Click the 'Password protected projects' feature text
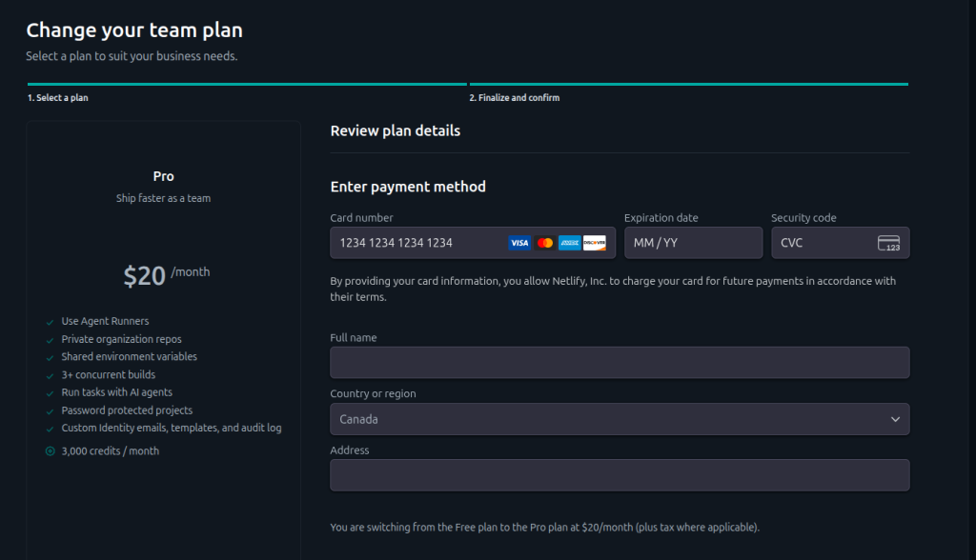This screenshot has width=976, height=560. point(127,410)
